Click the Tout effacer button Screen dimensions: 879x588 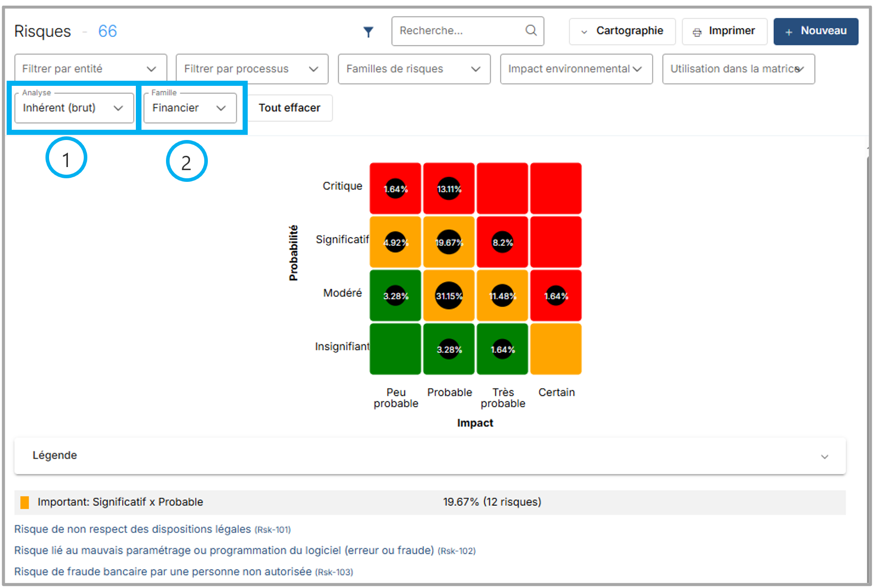pyautogui.click(x=289, y=108)
